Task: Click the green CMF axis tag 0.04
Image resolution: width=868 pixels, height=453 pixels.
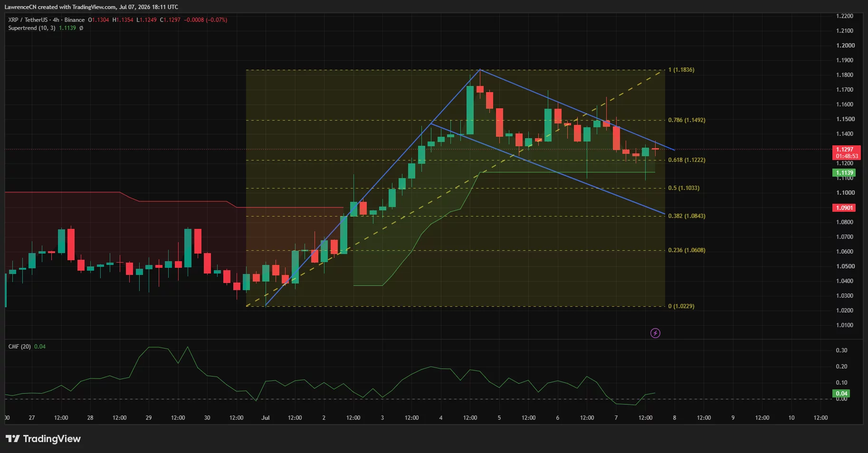Action: [x=841, y=393]
